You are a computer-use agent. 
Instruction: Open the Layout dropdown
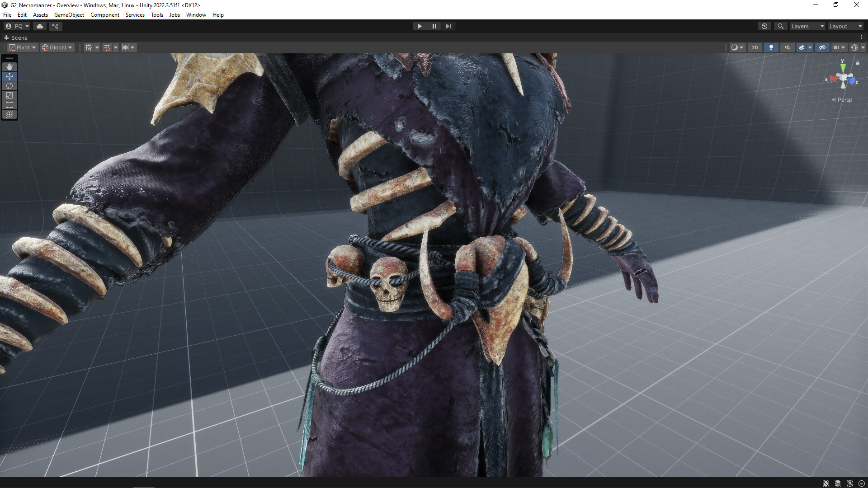pos(845,26)
